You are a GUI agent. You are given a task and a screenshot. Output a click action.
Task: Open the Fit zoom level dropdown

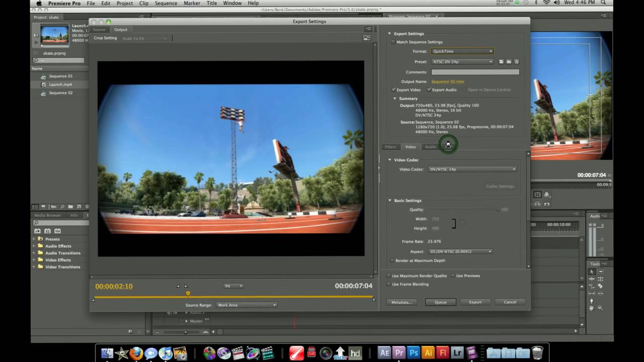point(233,286)
